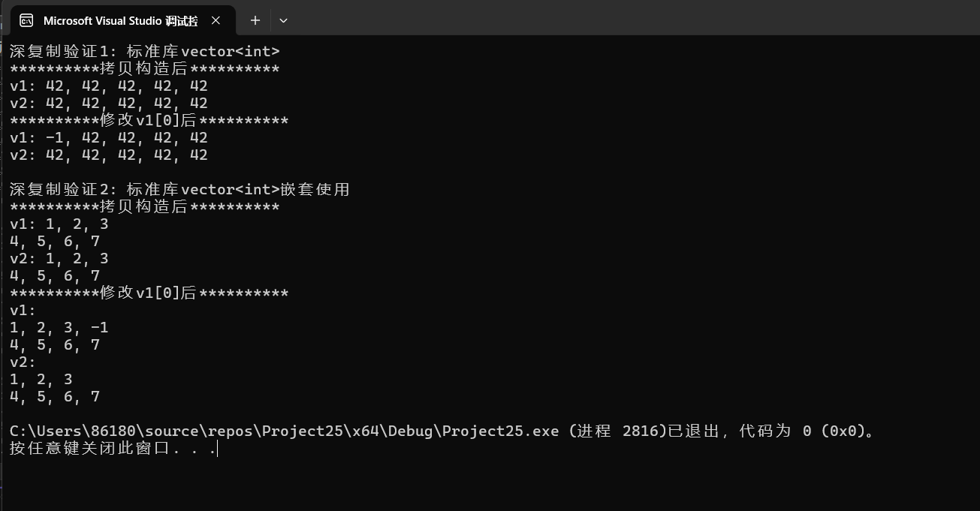
Task: Click the heading line 深复制验证1: 标准库vector<int>
Action: click(144, 52)
